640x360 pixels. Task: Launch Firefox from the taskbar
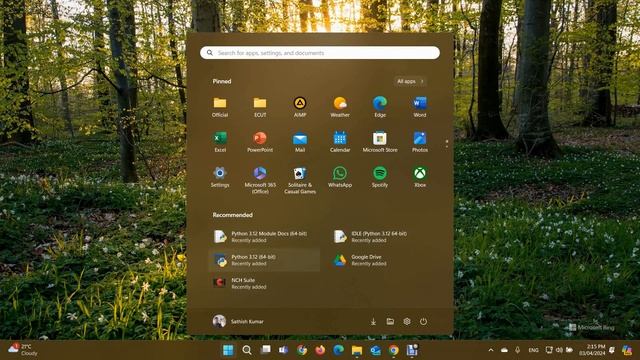(x=320, y=350)
